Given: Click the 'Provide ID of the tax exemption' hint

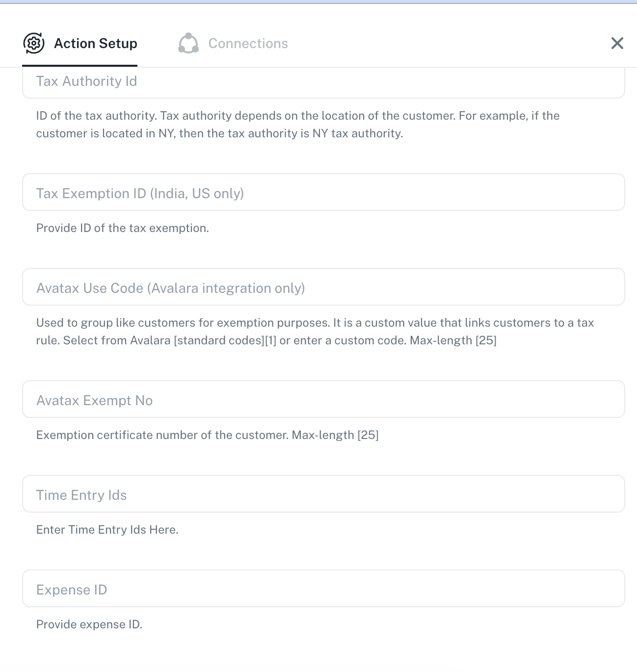Looking at the screenshot, I should coord(122,228).
